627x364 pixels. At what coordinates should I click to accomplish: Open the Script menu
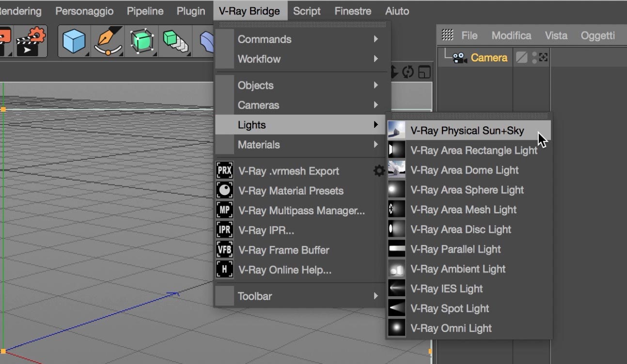tap(307, 11)
